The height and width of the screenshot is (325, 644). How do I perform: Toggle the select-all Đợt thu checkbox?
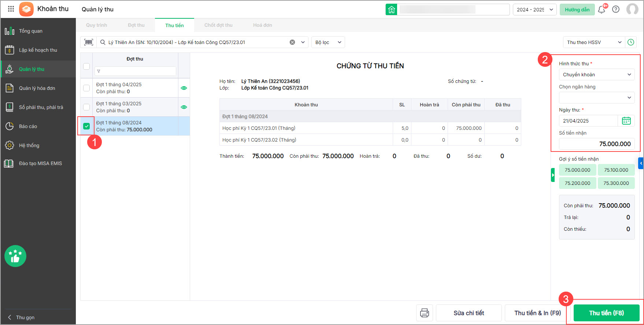[x=86, y=66]
